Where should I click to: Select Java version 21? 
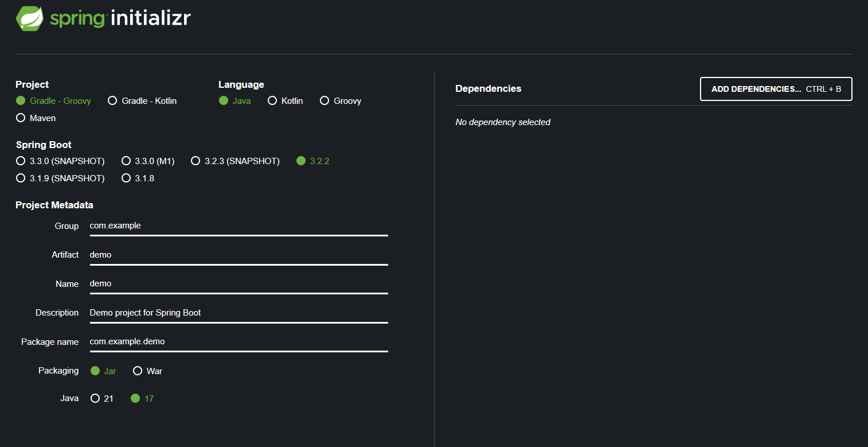(102, 399)
